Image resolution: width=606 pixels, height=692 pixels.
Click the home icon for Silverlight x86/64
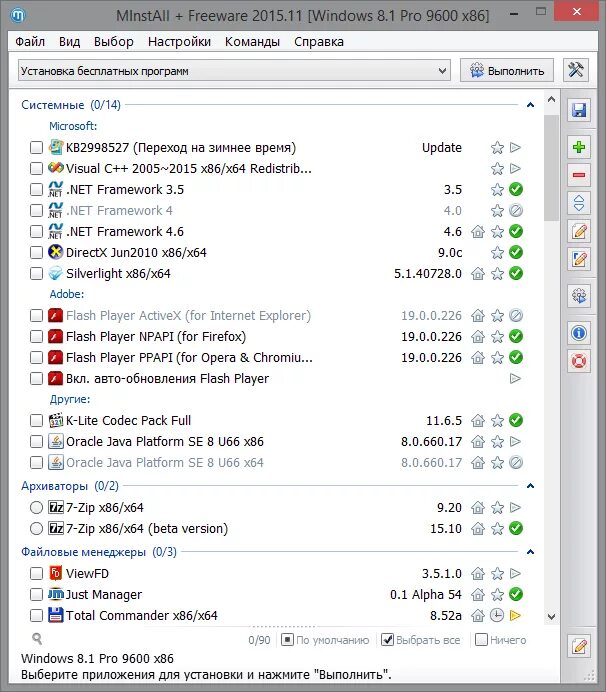478,274
